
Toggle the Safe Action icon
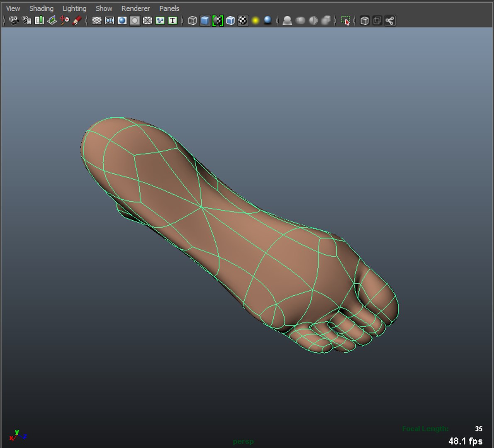(x=160, y=21)
